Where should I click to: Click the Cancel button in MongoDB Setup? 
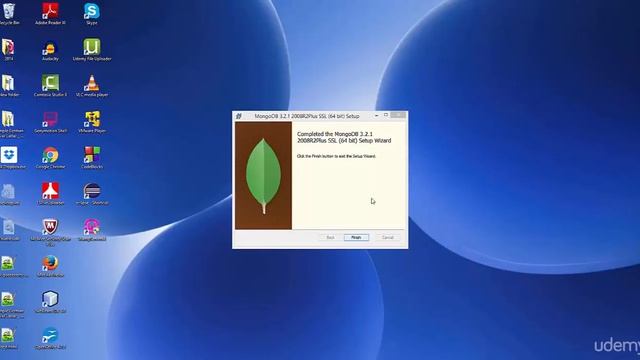387,237
